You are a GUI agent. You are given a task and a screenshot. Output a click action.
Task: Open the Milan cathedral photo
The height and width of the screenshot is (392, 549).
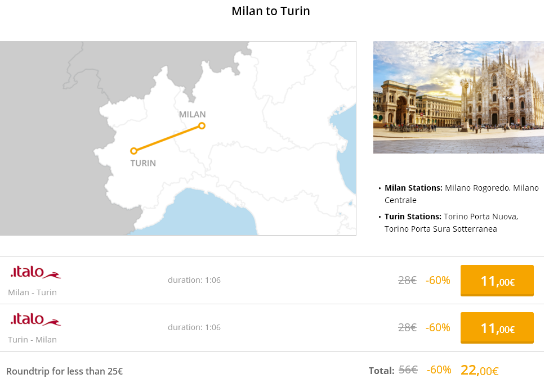pos(458,97)
